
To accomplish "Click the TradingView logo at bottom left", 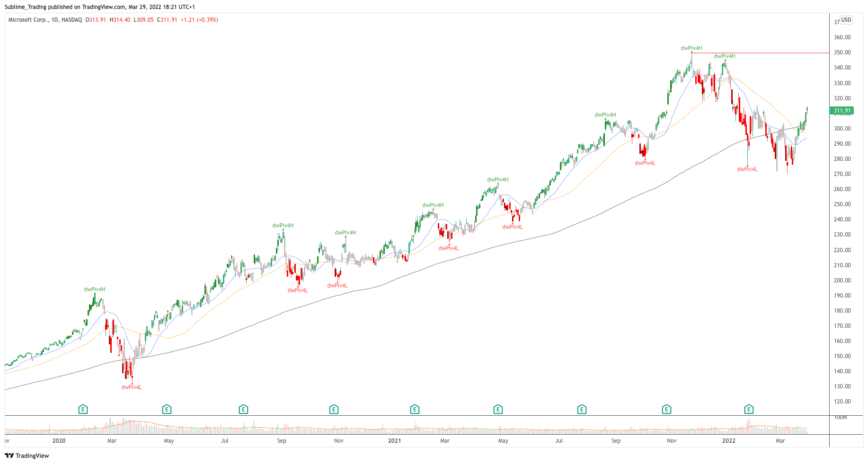I will 27,455.
